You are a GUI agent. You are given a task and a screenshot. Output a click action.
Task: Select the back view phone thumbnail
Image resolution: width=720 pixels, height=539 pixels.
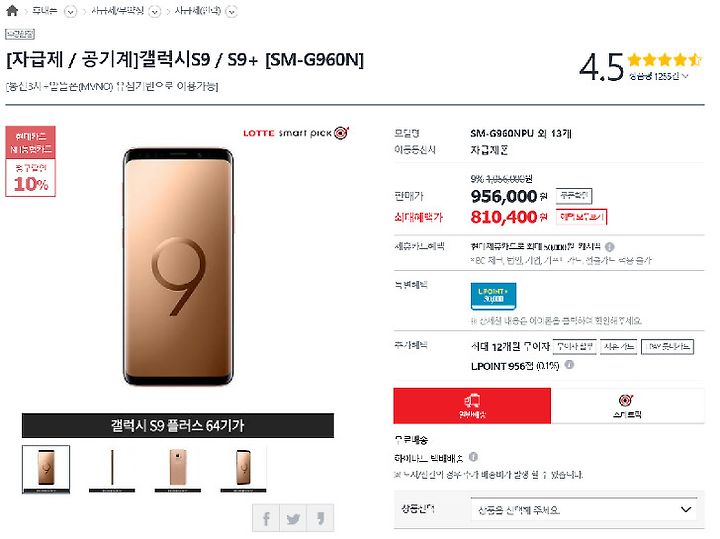pos(178,469)
